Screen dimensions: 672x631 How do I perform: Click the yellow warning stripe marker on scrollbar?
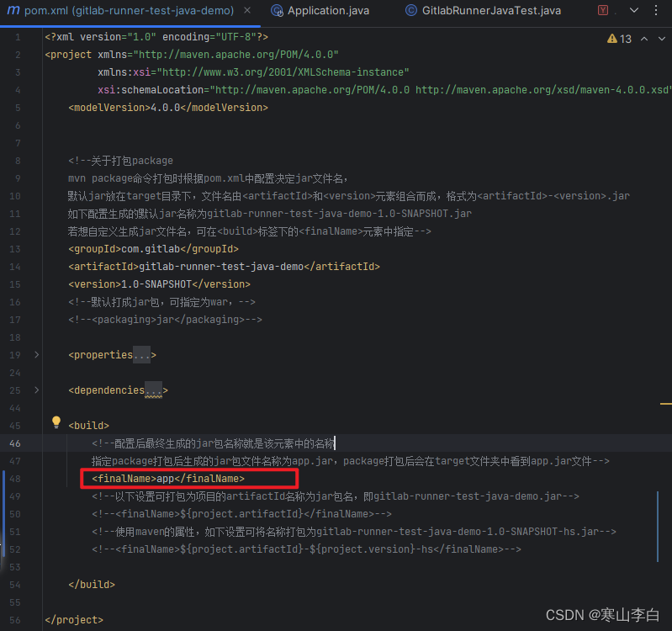pos(665,404)
